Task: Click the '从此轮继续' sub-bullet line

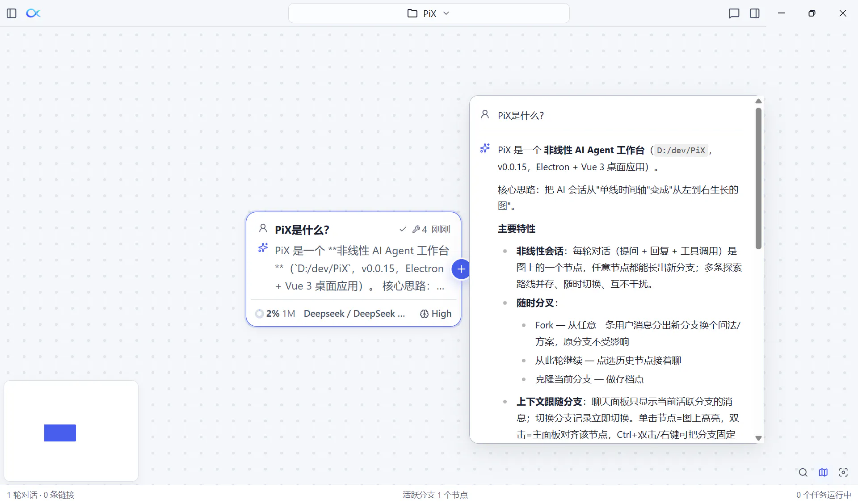Action: point(608,361)
